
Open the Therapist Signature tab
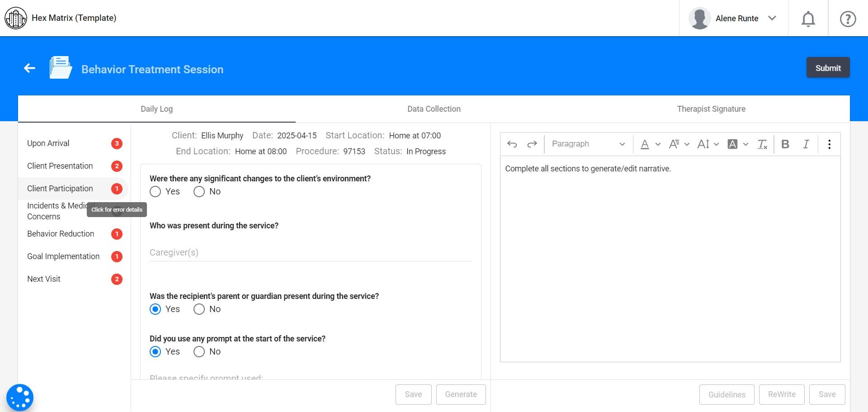point(711,109)
